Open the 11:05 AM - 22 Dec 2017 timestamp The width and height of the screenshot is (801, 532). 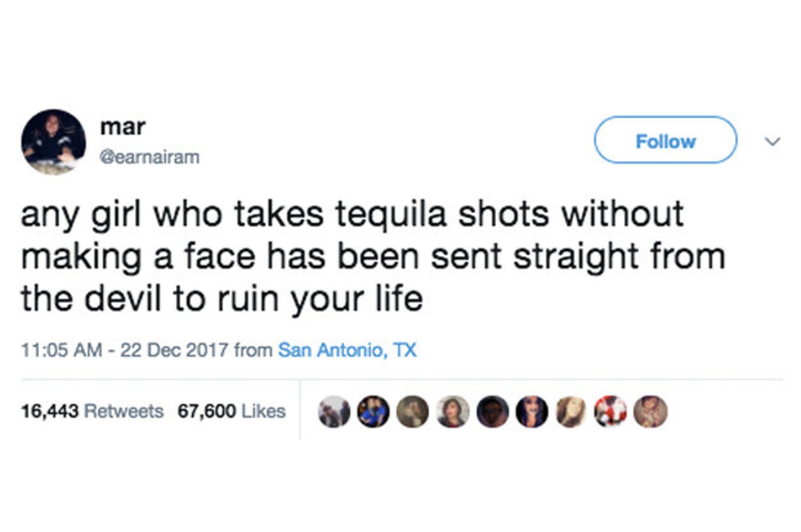[x=125, y=351]
